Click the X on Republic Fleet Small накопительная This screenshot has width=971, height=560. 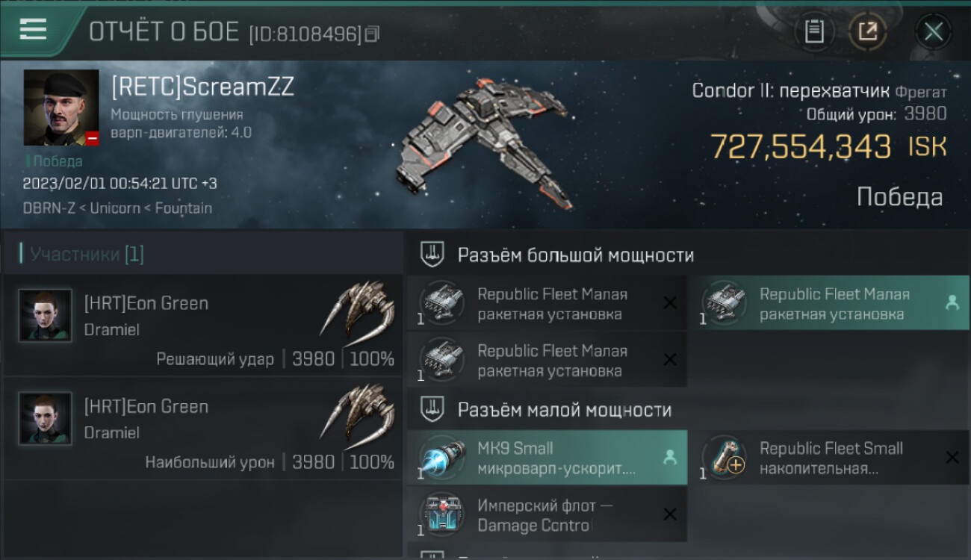click(x=952, y=458)
